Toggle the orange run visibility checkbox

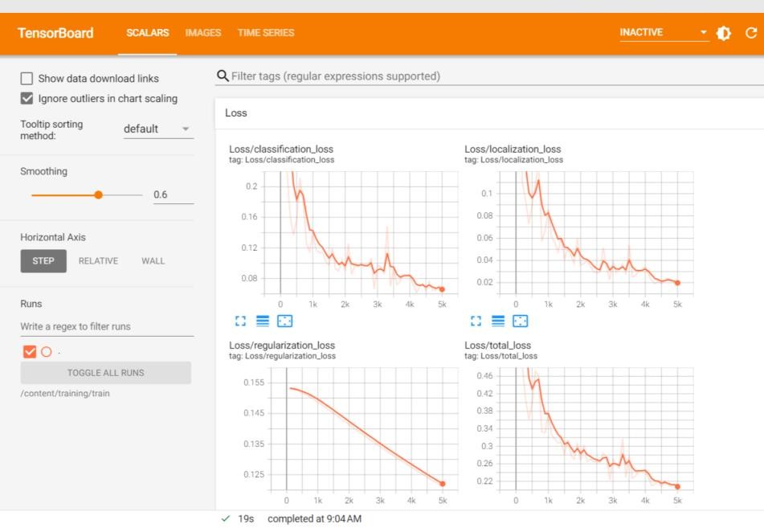point(31,351)
